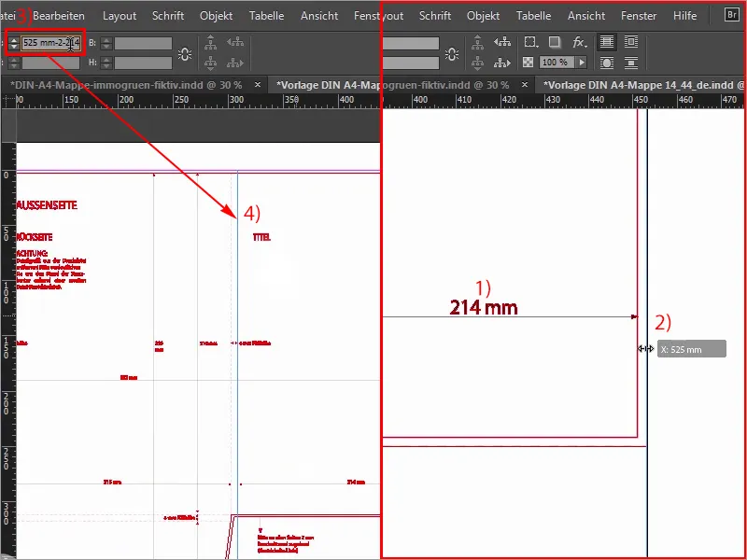Close the DIN-A4-Mappe-immogruen document tab
The width and height of the screenshot is (747, 560).
(261, 83)
